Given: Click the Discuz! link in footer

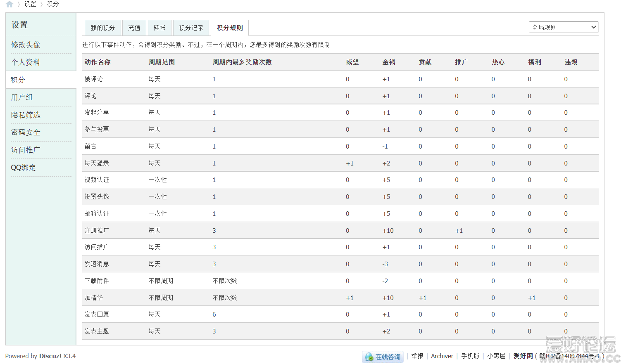Looking at the screenshot, I should coord(50,356).
